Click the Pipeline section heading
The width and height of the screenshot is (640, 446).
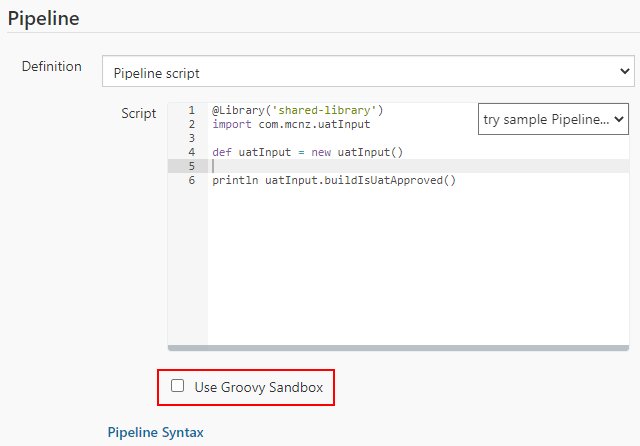(x=43, y=18)
